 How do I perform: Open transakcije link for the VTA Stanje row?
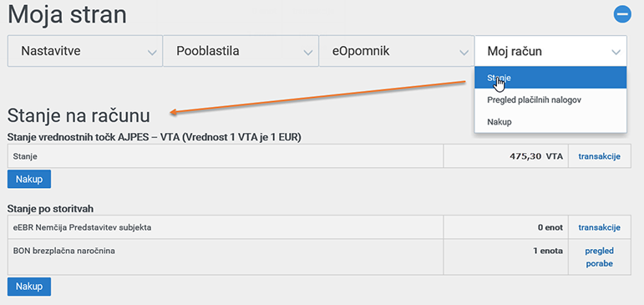599,156
